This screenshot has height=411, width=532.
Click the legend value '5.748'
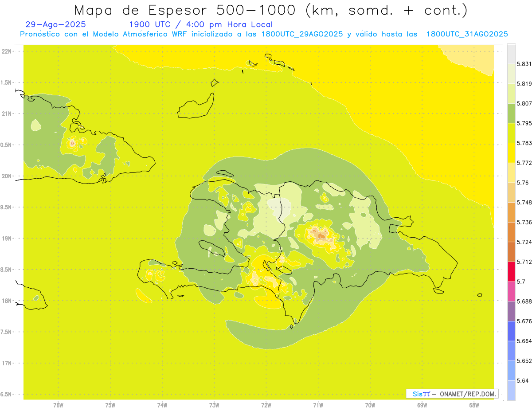click(x=524, y=202)
